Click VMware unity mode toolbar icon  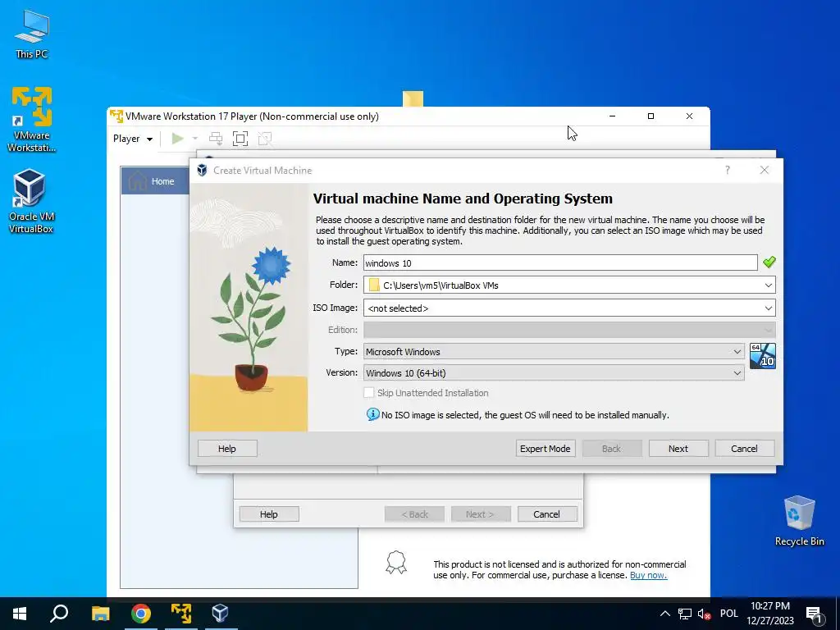[x=265, y=139]
